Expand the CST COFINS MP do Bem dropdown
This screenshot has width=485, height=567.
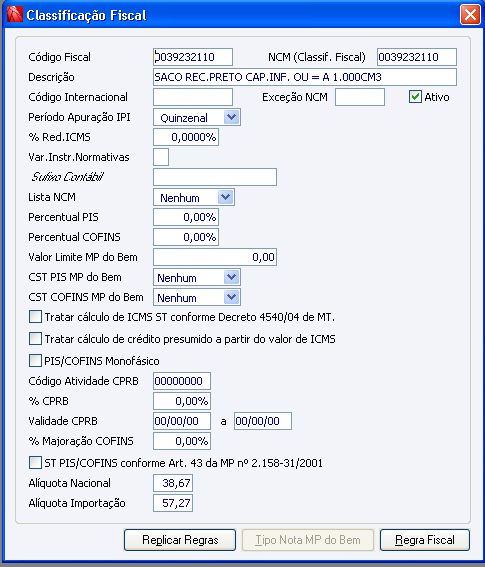pos(231,297)
